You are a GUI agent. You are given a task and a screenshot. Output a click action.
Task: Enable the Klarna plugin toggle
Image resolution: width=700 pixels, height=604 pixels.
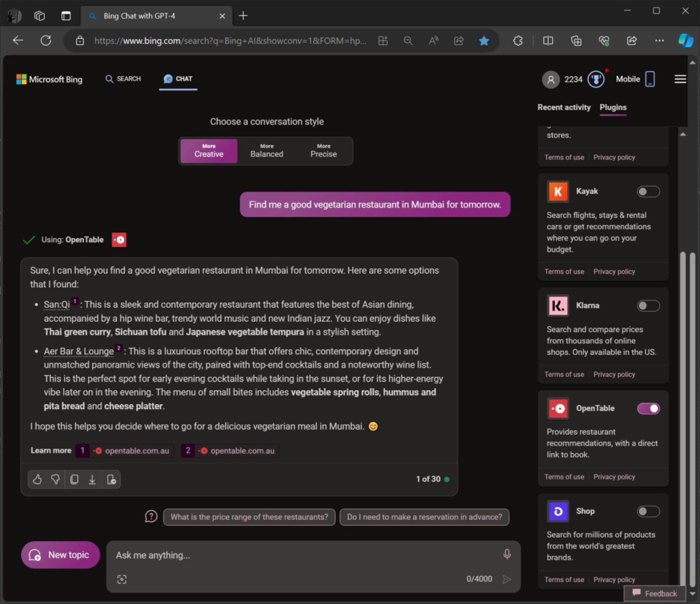(648, 306)
